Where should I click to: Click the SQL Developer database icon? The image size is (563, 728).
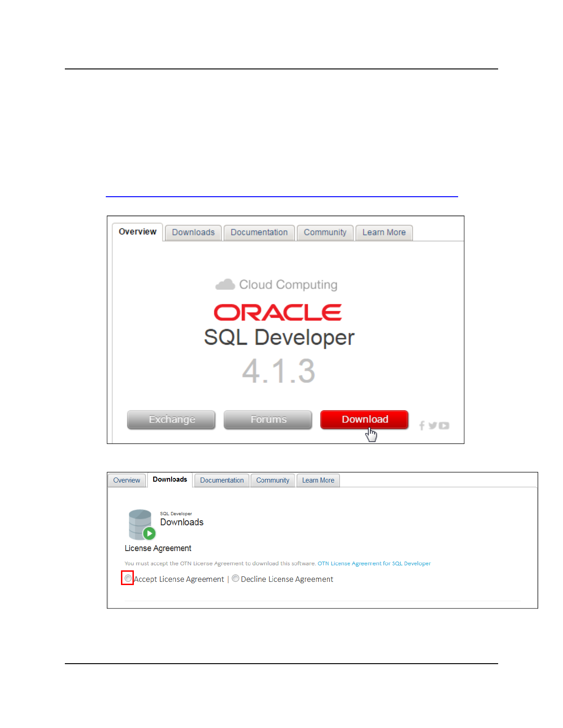pos(142,524)
